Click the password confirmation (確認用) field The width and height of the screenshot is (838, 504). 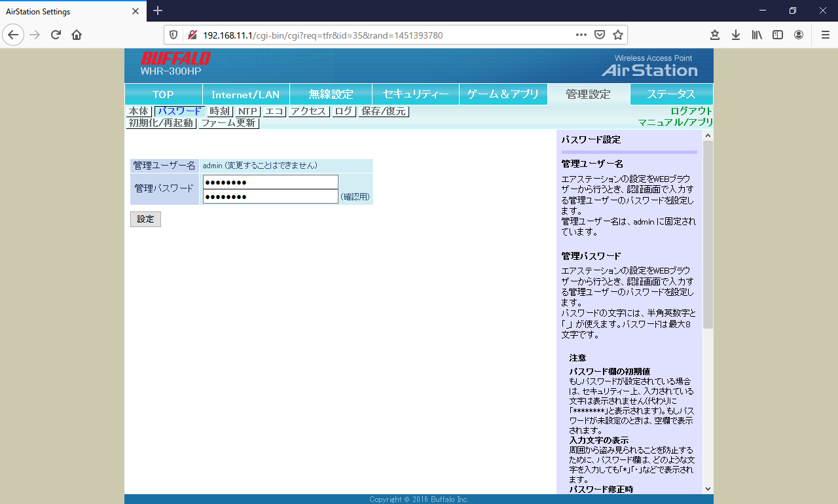270,196
